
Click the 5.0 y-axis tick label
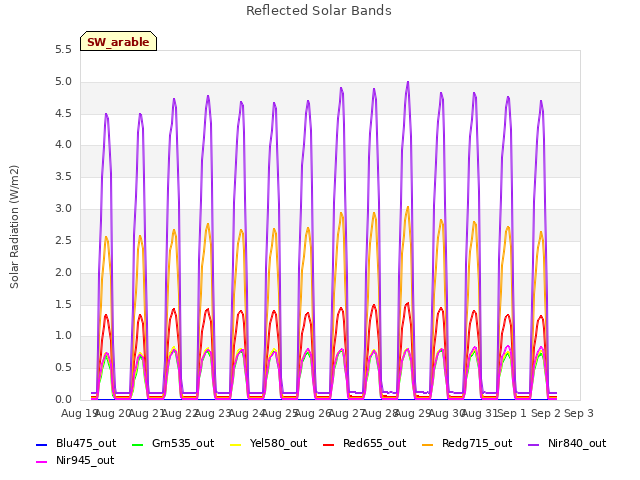point(63,82)
